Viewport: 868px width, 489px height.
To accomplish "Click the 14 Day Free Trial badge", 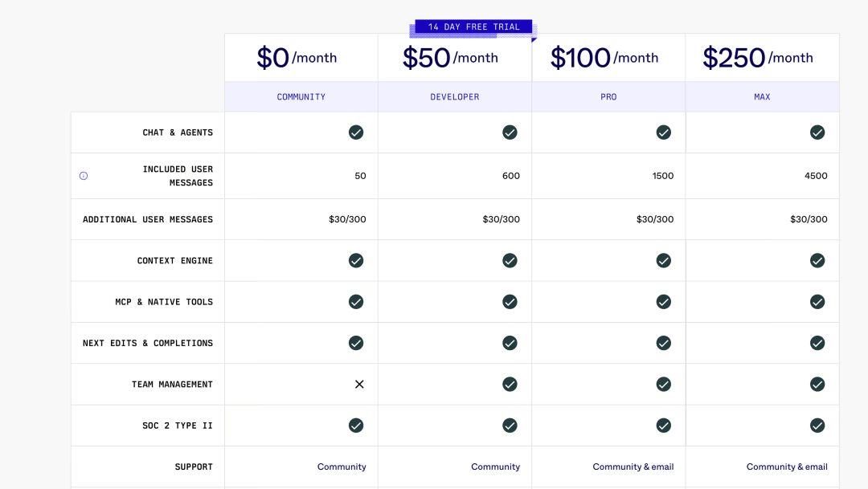I will (x=473, y=27).
